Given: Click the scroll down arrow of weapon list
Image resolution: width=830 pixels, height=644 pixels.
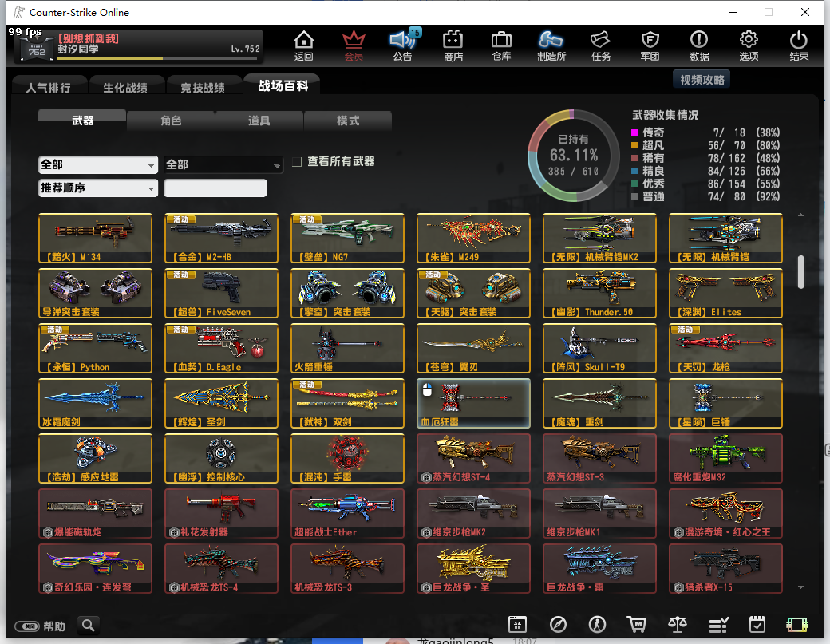Looking at the screenshot, I should 801,587.
